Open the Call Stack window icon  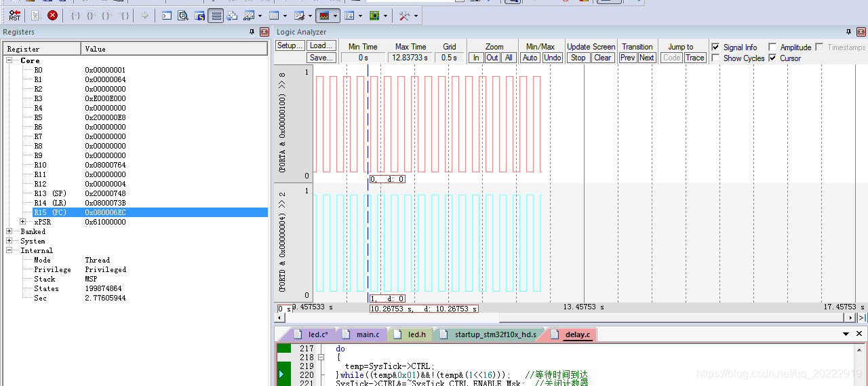[x=233, y=16]
